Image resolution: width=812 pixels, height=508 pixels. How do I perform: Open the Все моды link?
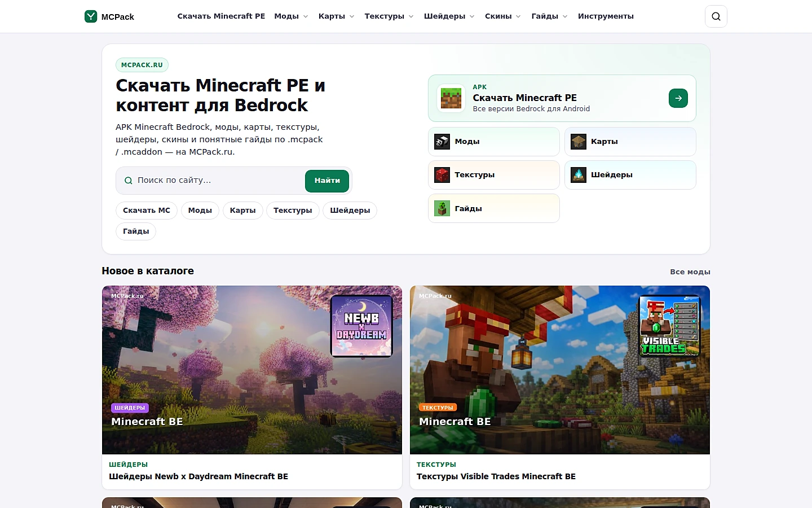[x=690, y=272]
